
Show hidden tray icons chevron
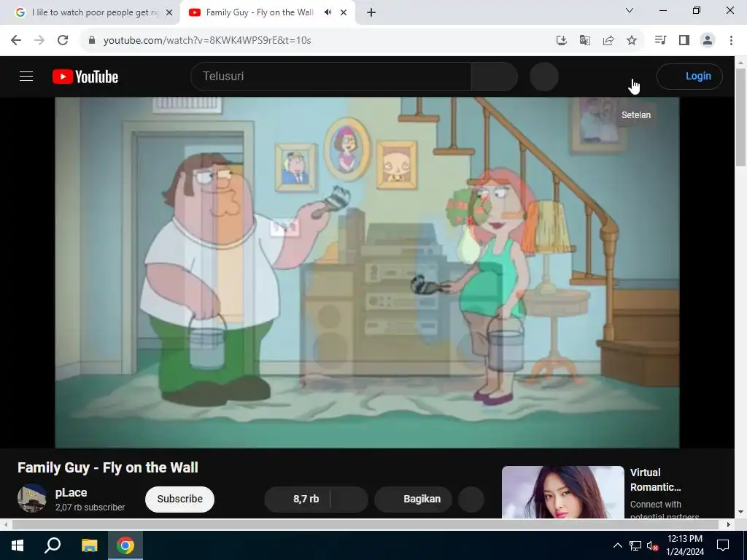(617, 545)
